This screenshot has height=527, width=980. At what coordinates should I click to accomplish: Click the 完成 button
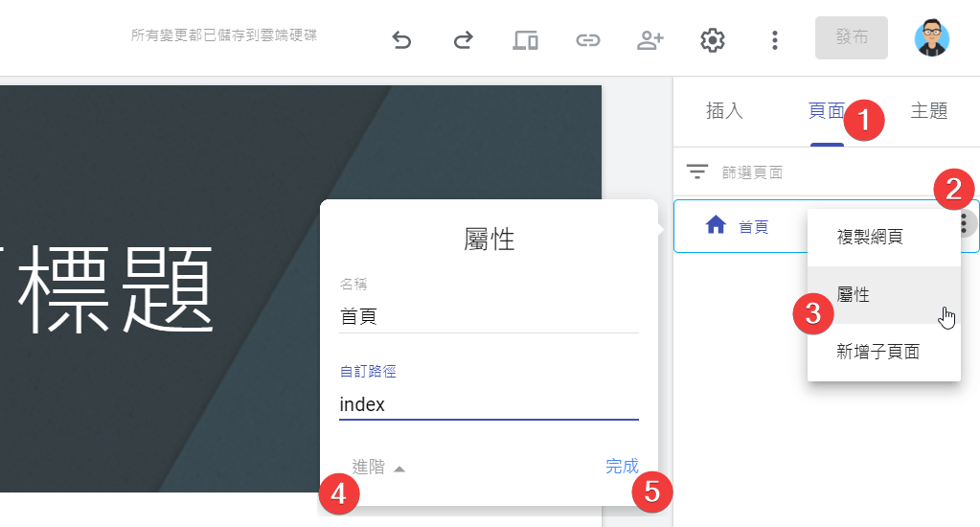pyautogui.click(x=622, y=467)
